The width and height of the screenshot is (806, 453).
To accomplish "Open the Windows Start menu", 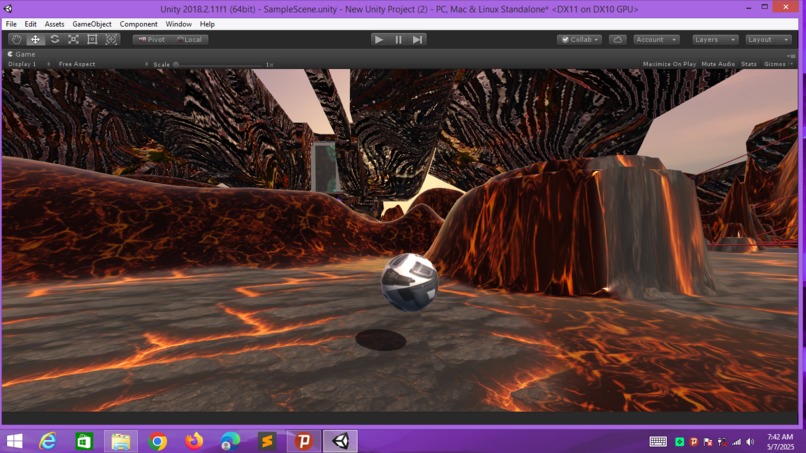I will [x=14, y=441].
